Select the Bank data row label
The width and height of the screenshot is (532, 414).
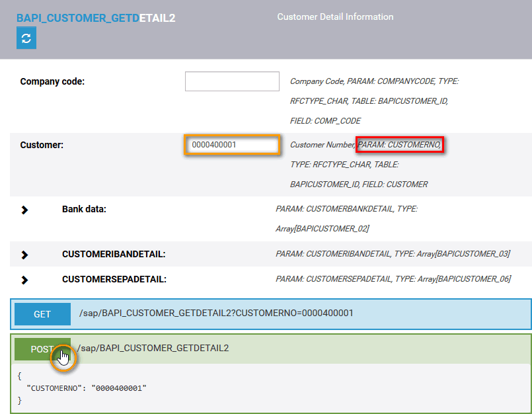pos(84,209)
